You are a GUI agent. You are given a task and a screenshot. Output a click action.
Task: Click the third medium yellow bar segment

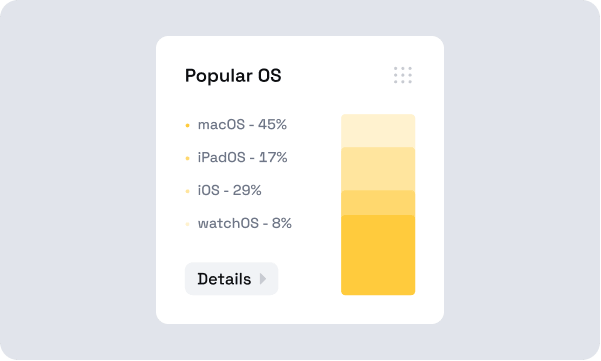click(378, 203)
